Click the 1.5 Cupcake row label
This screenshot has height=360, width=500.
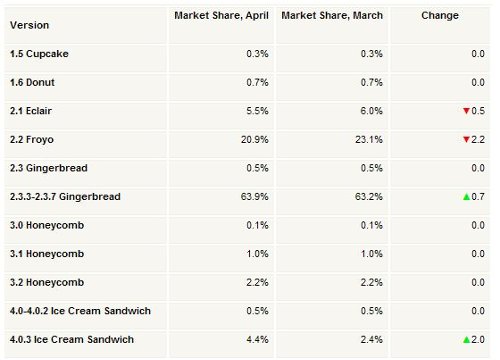point(39,54)
